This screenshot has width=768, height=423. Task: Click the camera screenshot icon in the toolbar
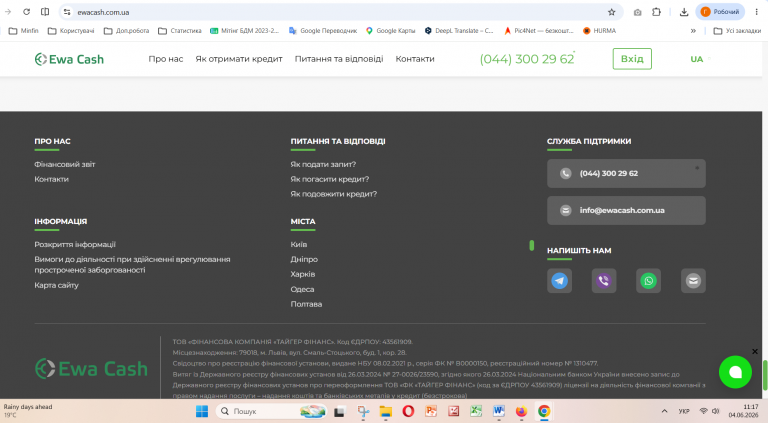click(x=637, y=12)
